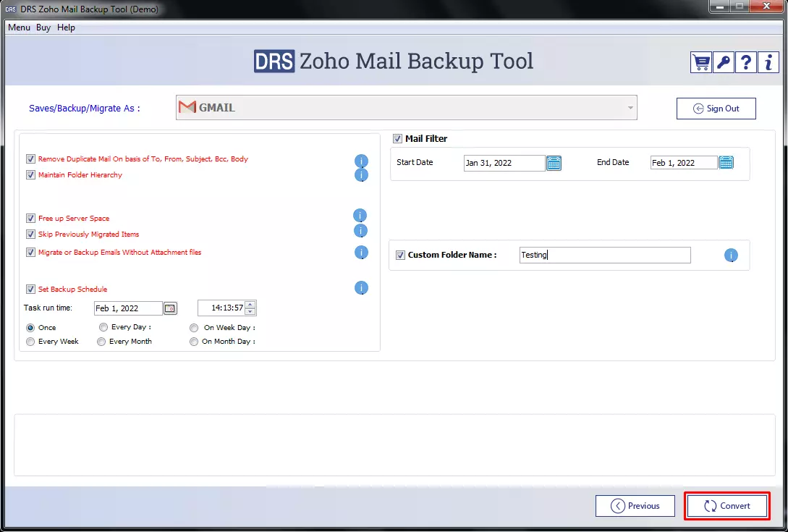Close the DRS Zoho Mail Backup window
This screenshot has height=532, width=788.
(x=766, y=7)
